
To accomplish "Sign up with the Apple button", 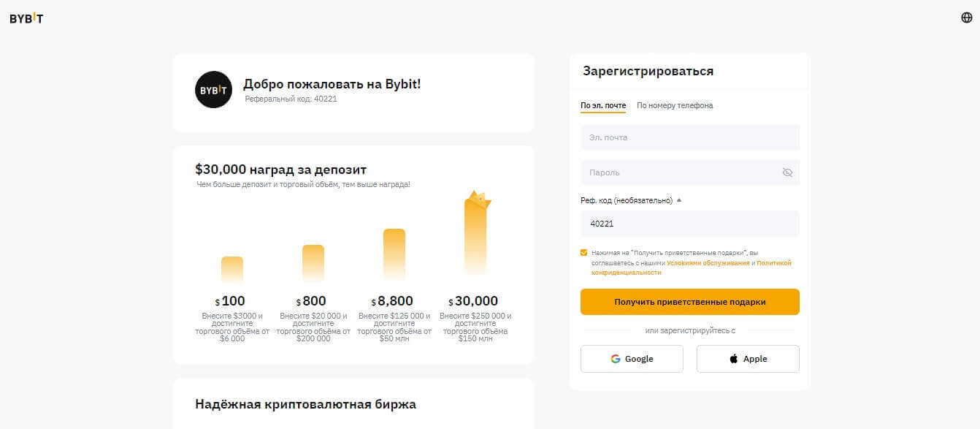I will (x=748, y=359).
